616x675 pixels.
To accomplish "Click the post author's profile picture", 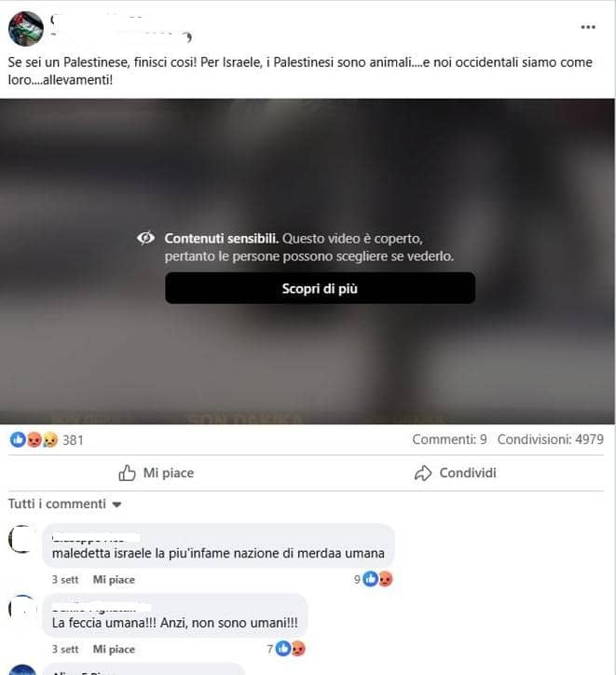I will [26, 29].
